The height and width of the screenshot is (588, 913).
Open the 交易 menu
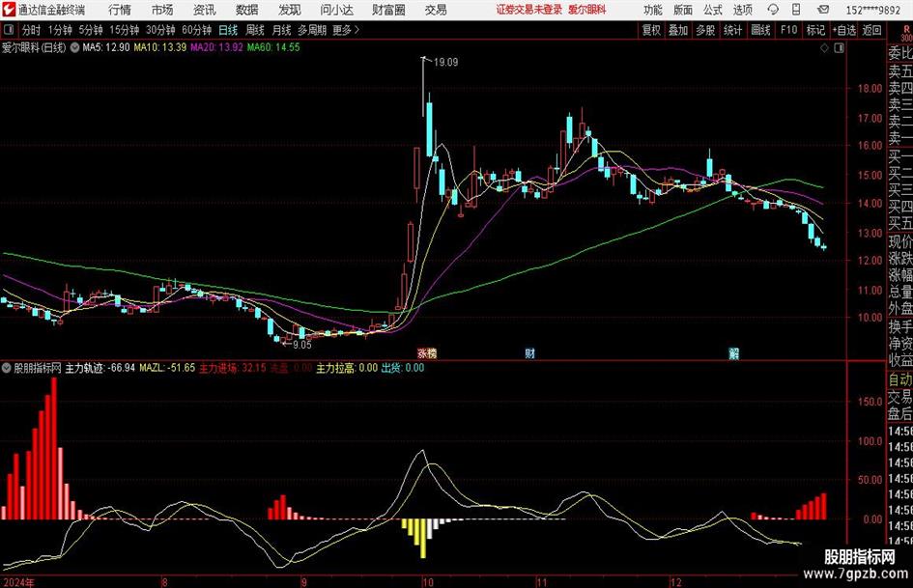(x=436, y=10)
